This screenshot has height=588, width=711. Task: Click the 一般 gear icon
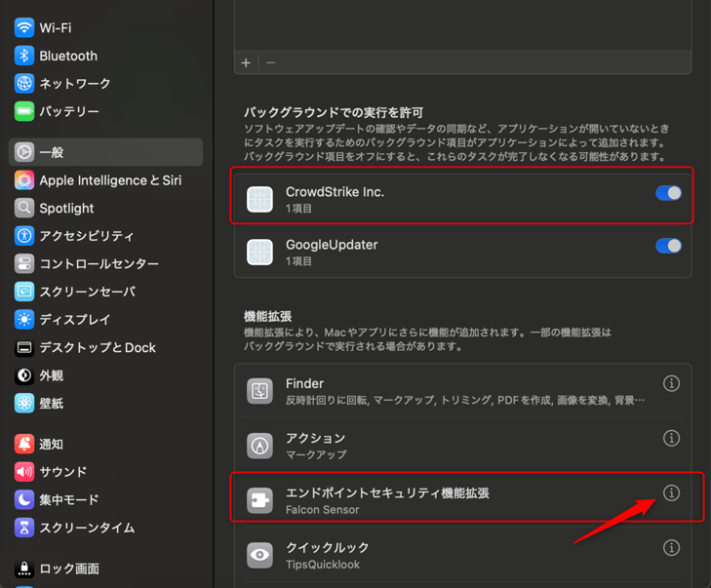(x=24, y=152)
